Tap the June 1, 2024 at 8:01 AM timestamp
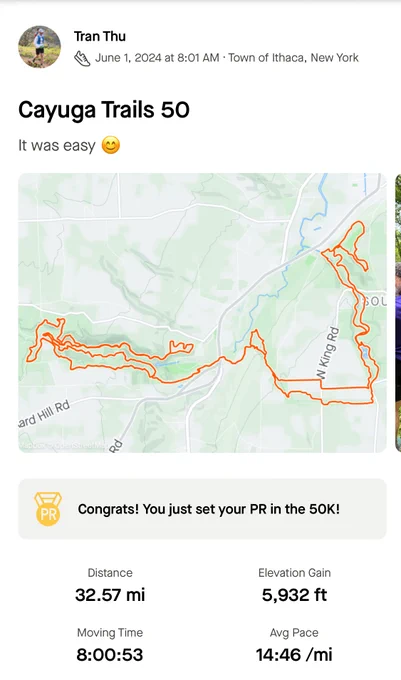401x680 pixels. coord(157,58)
